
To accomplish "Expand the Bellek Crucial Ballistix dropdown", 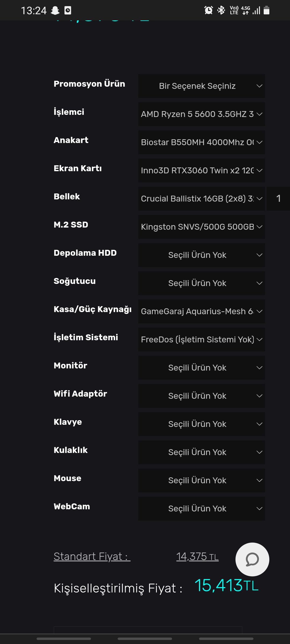I will coord(201,199).
